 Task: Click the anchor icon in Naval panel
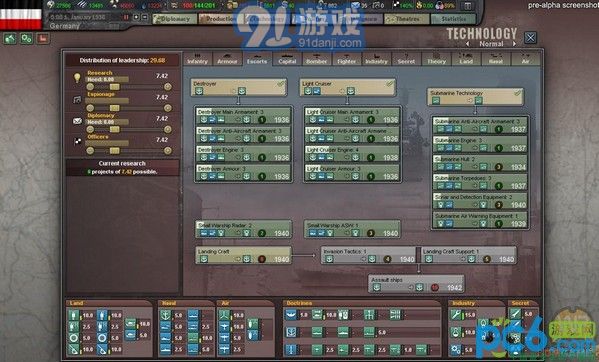point(165,315)
